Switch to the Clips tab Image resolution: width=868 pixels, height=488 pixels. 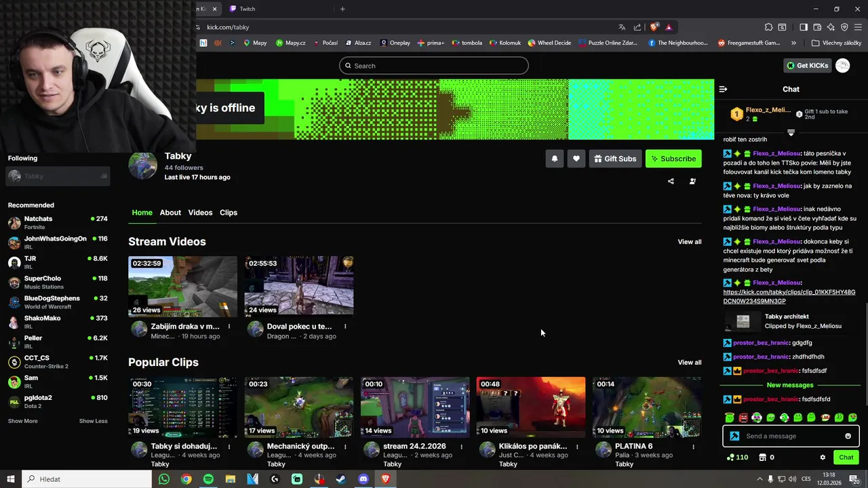[x=229, y=213]
